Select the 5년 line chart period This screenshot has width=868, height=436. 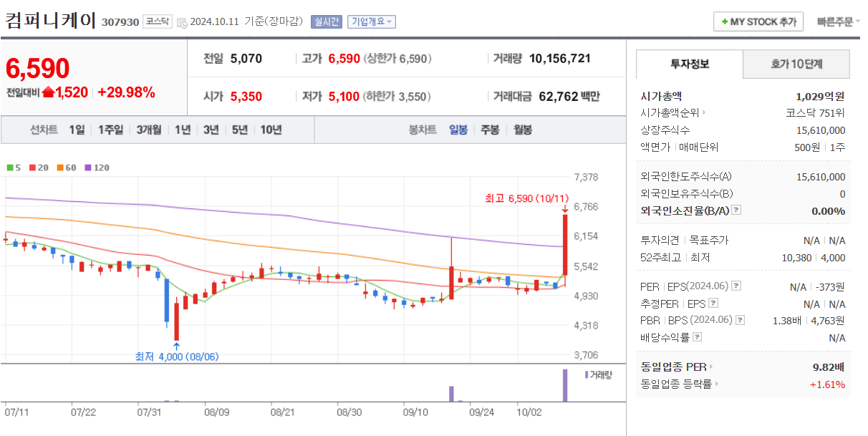tap(240, 130)
